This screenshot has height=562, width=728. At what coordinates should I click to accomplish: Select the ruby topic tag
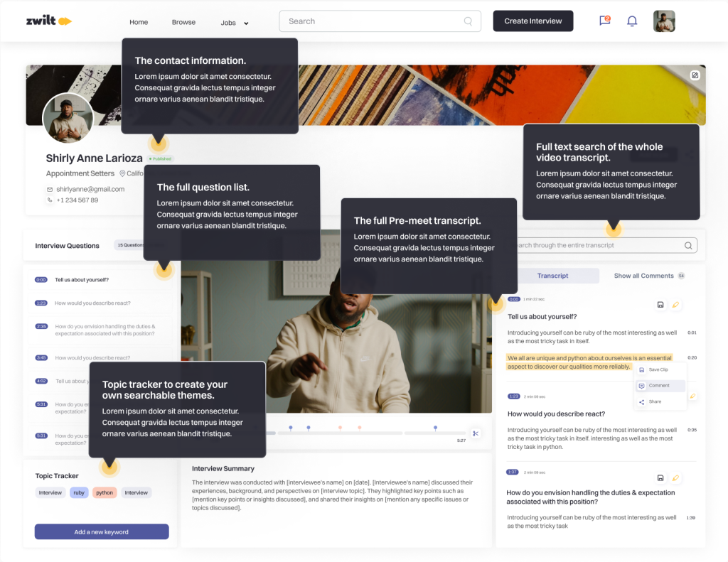pyautogui.click(x=79, y=492)
